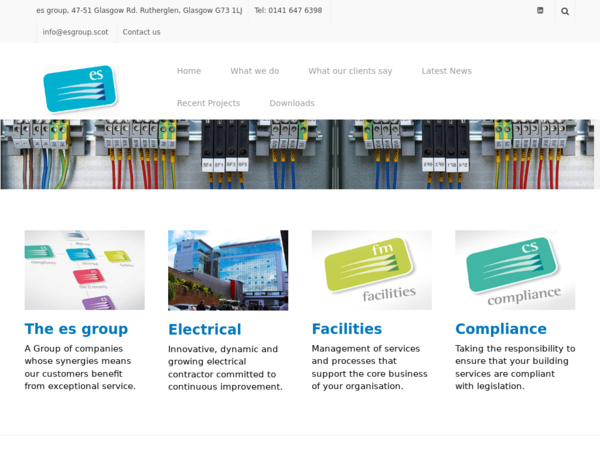The image size is (600, 450).
Task: Click the text 'A Group of companies'
Action: [73, 349]
